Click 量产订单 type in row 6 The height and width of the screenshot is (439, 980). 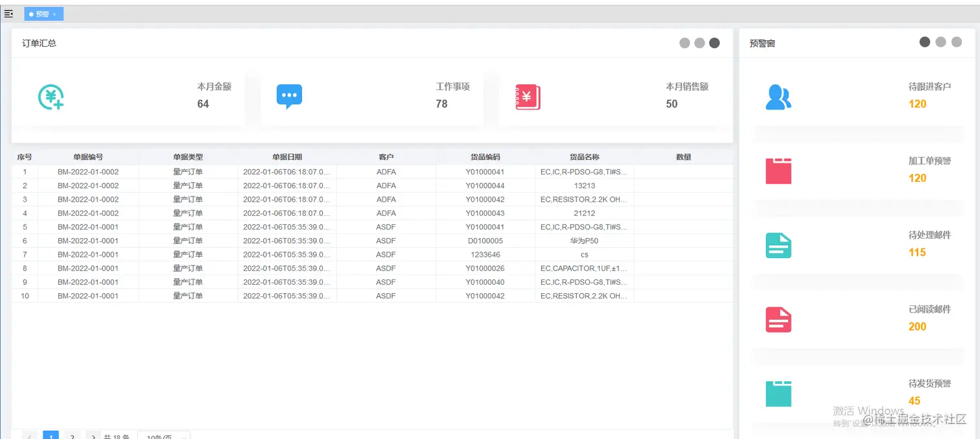tap(188, 241)
